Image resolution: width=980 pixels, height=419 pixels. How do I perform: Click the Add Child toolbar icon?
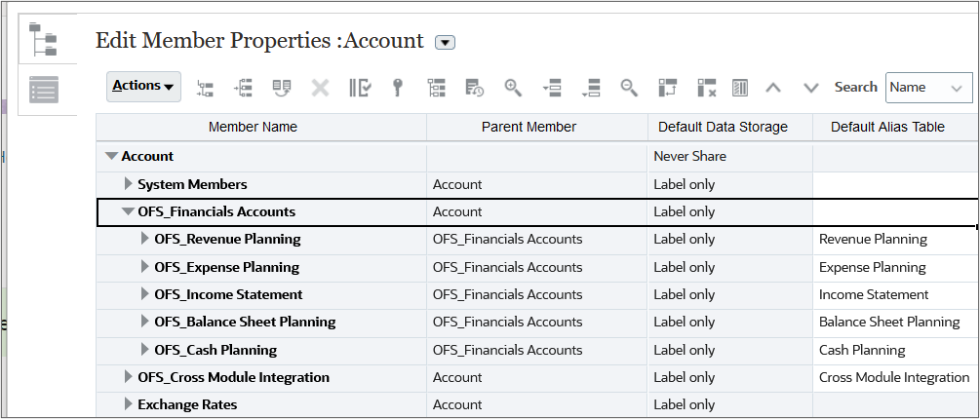pos(205,88)
